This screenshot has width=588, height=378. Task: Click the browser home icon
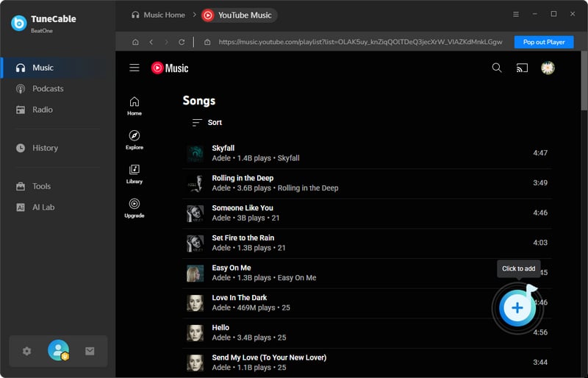[x=135, y=42]
